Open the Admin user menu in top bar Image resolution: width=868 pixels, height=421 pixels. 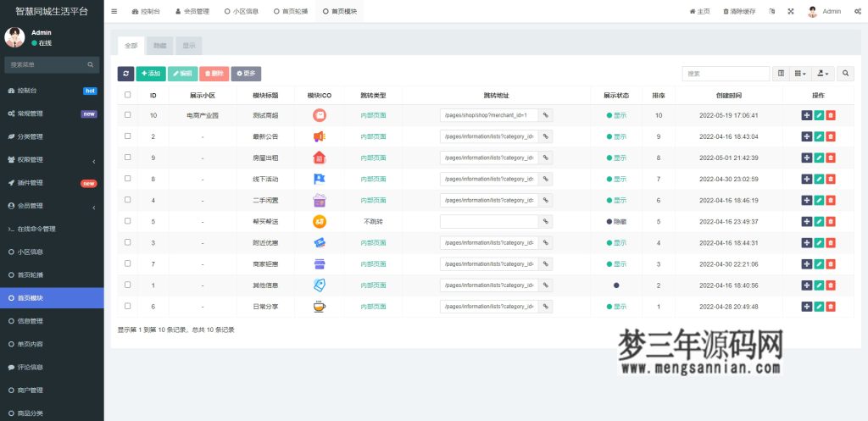tap(824, 11)
